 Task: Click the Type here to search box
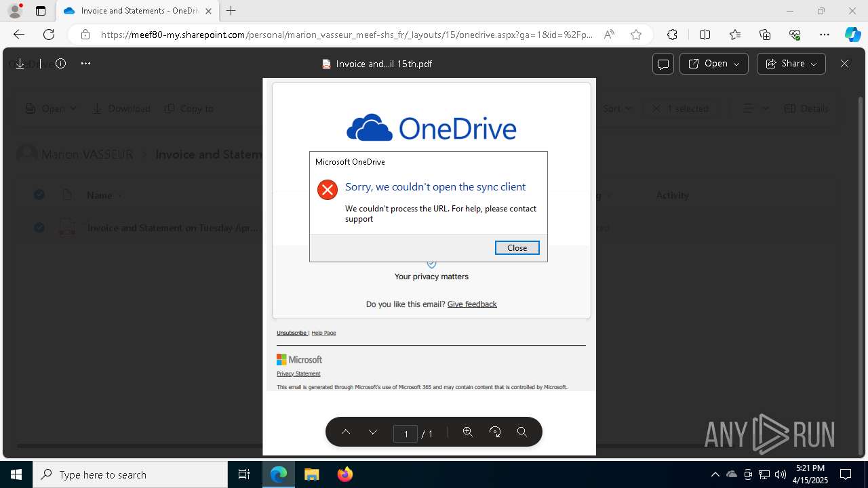pos(130,474)
